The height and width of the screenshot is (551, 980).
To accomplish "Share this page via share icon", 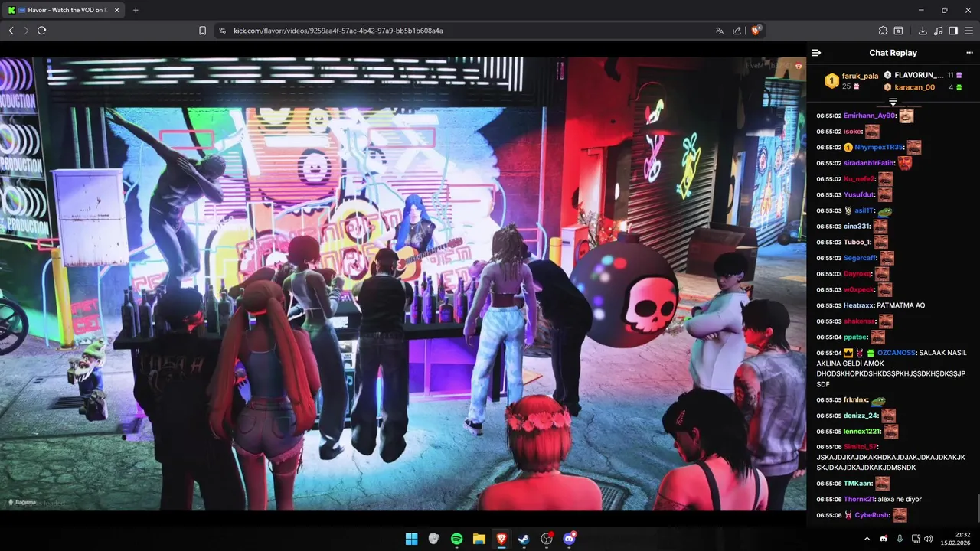I will click(737, 31).
